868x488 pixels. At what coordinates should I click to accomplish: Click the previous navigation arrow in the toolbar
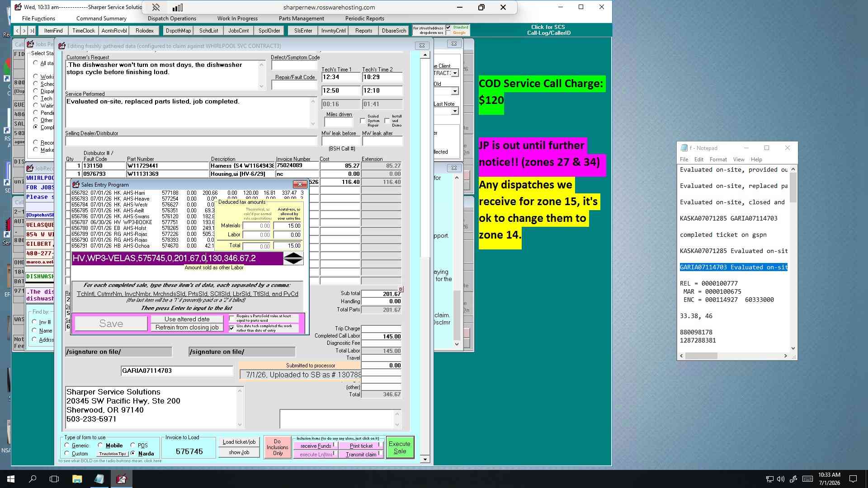click(17, 31)
